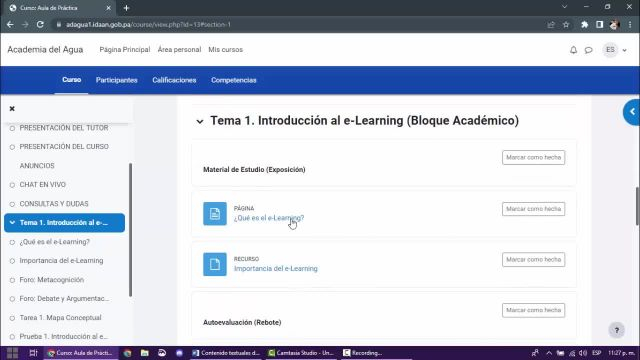This screenshot has width=640, height=360.
Task: Mark Autoevaluación (Rebote) as done
Action: pos(533,310)
